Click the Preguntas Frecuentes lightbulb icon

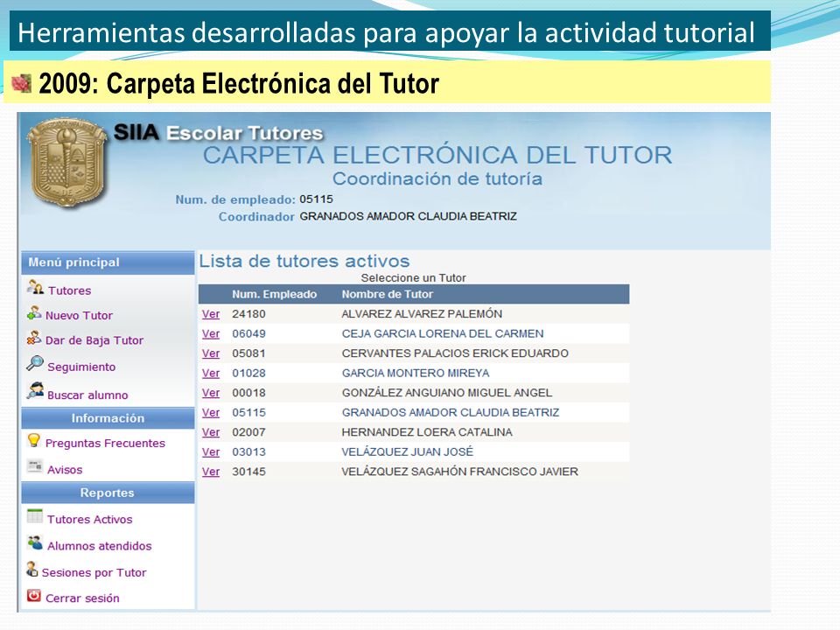(34, 440)
